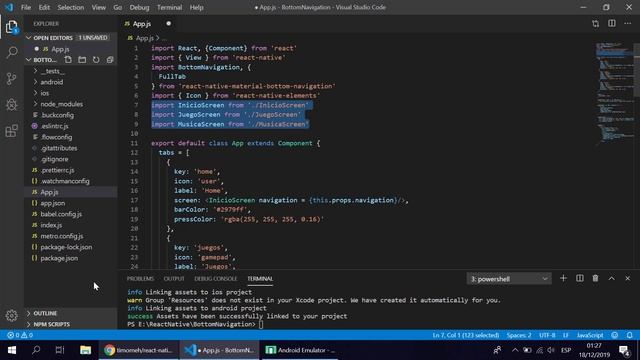Viewport: 640px width, 360px height.
Task: Click Spaces: 2 indentation in status bar
Action: tap(519, 335)
